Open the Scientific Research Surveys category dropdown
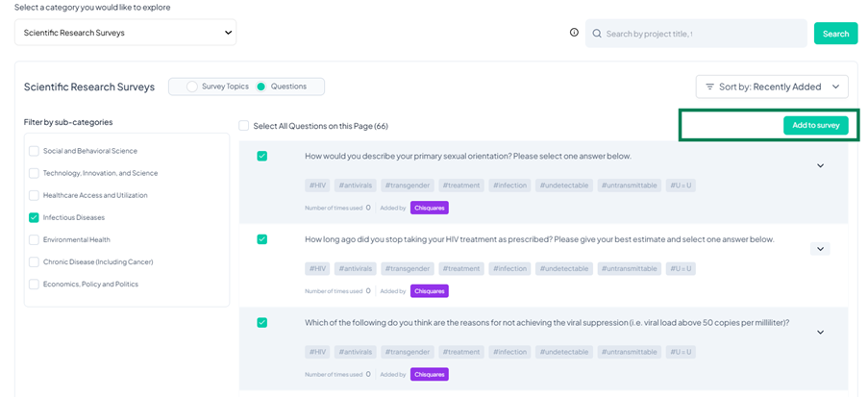Screen dimensions: 868x397 click(125, 33)
